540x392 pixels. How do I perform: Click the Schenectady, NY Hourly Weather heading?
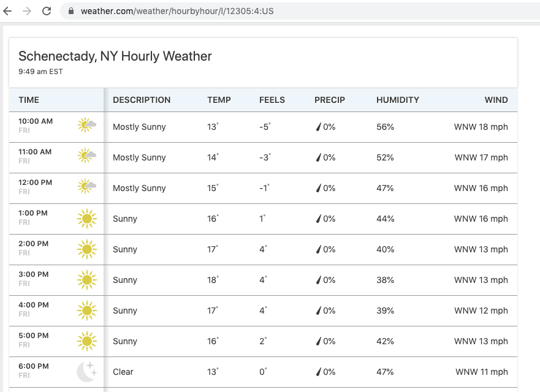pyautogui.click(x=115, y=56)
